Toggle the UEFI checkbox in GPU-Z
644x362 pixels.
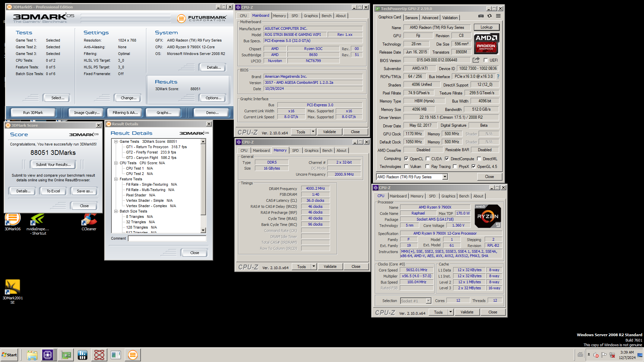pyautogui.click(x=486, y=60)
